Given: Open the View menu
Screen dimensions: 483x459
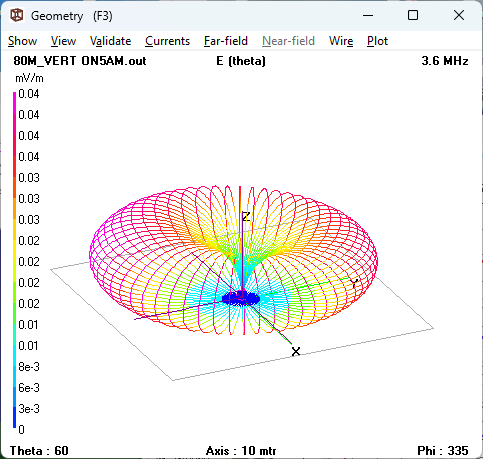Looking at the screenshot, I should pos(63,41).
